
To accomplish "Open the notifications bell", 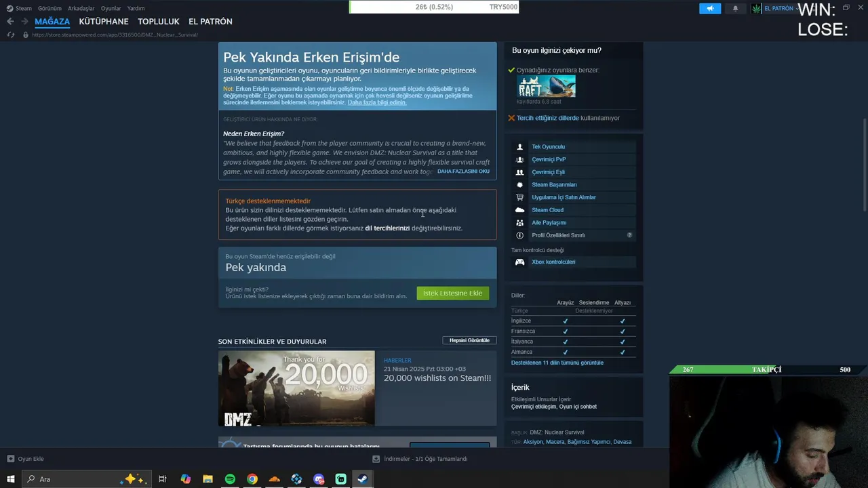I will click(735, 8).
